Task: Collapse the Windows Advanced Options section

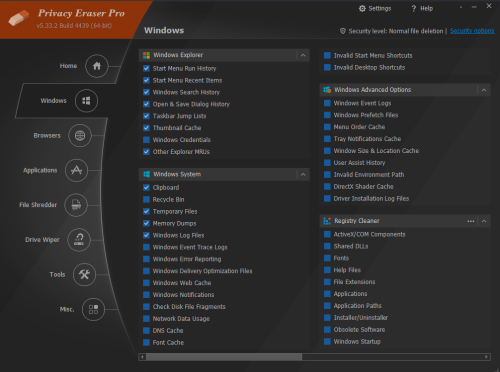Action: 484,90
